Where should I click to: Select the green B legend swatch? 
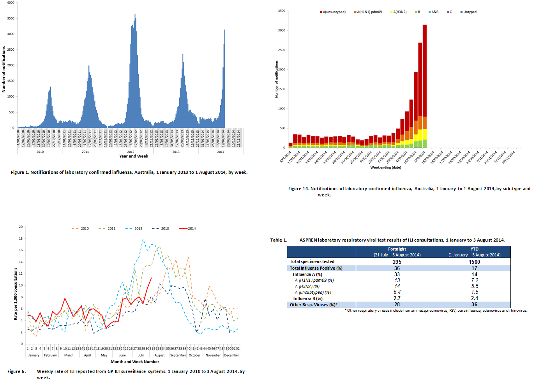(416, 12)
